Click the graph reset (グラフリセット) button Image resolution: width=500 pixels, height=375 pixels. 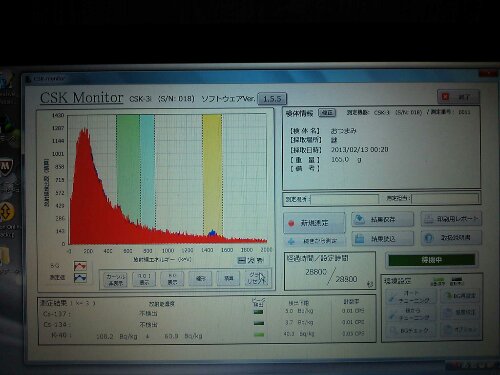(256, 278)
